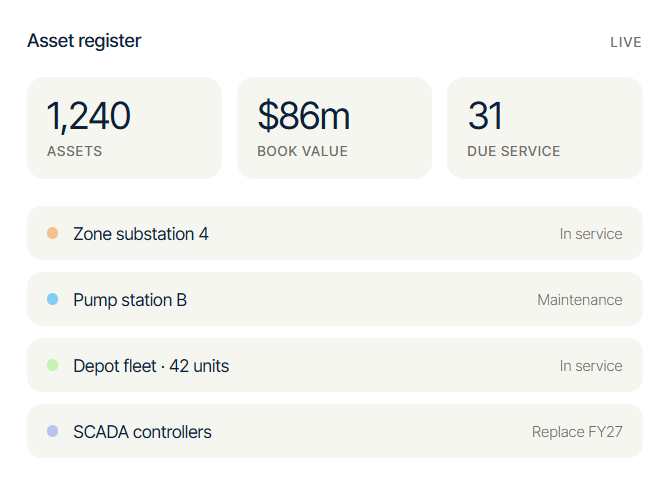The image size is (670, 485).
Task: Click In service status for Zone substation 4
Action: click(591, 234)
